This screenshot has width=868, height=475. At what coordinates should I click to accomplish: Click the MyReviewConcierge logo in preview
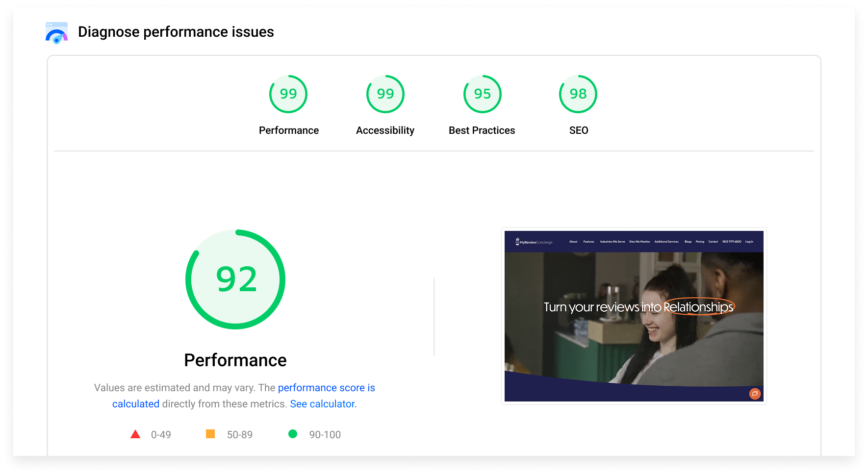pyautogui.click(x=534, y=242)
